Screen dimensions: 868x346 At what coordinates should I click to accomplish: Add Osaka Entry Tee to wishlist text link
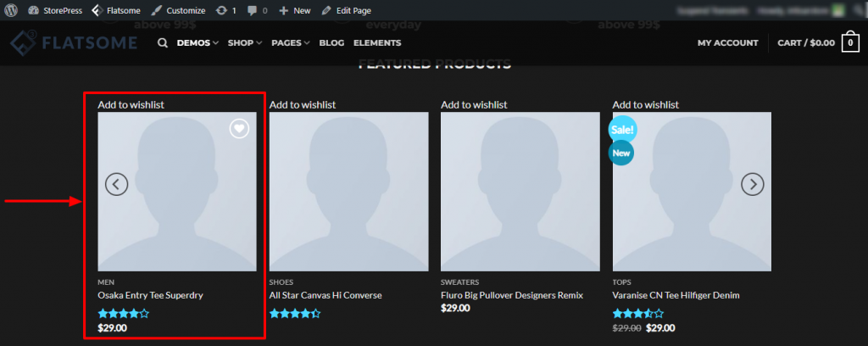(131, 104)
